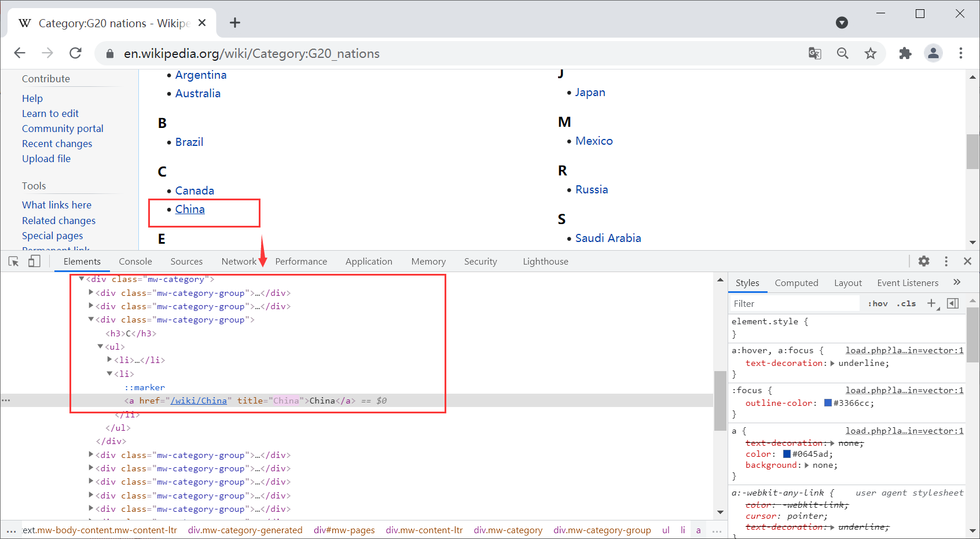The height and width of the screenshot is (539, 980).
Task: Activate the DevTools inspect element picker
Action: coord(14,262)
